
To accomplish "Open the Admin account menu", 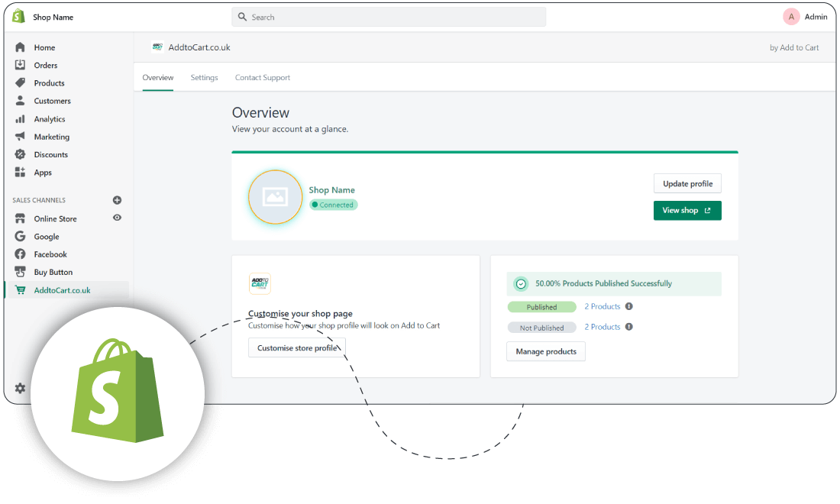I will (x=816, y=17).
